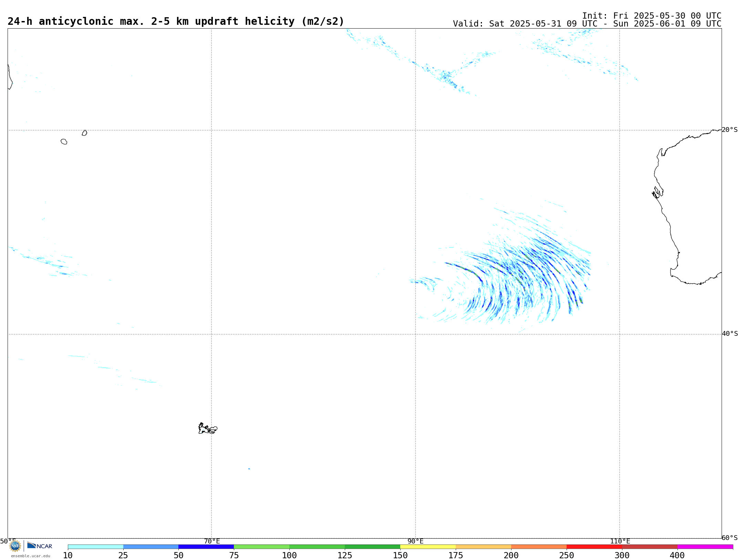Click the ensemble.ucar.edu text
744x560 pixels.
click(31, 556)
